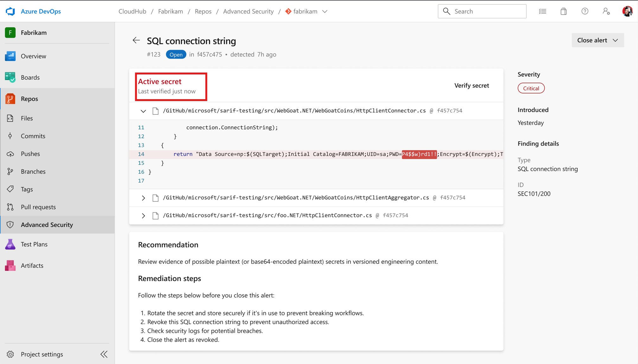Open the work items list icon
638x364 pixels.
tap(543, 11)
